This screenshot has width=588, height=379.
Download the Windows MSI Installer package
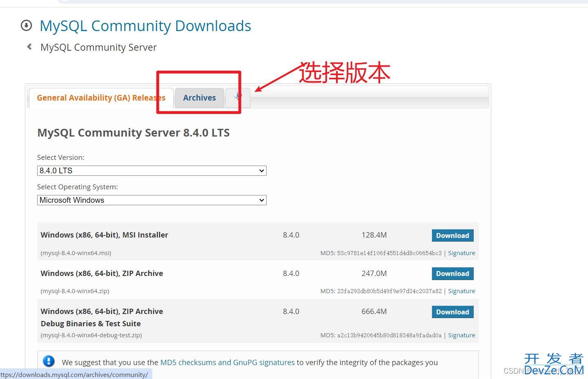(452, 235)
